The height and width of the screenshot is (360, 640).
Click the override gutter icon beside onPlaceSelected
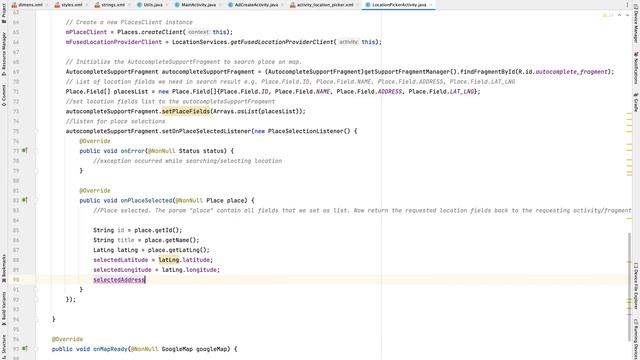[24, 200]
